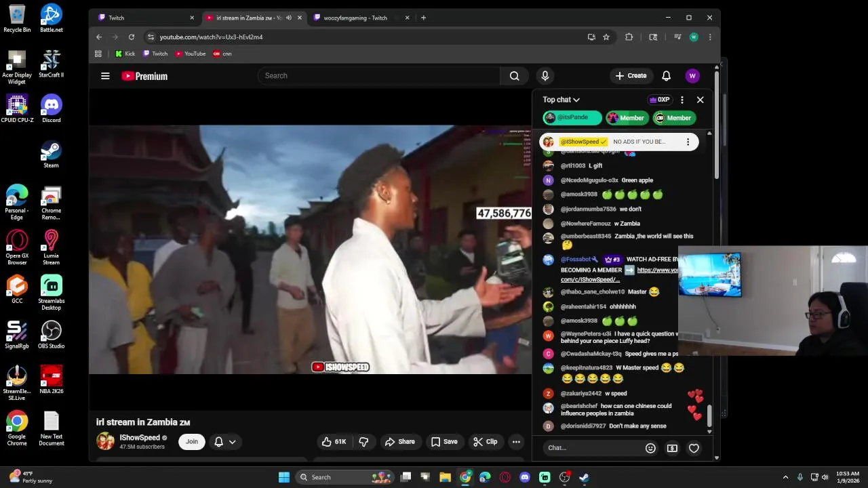This screenshot has width=868, height=488.
Task: Open cnn bookmark
Action: (x=222, y=54)
